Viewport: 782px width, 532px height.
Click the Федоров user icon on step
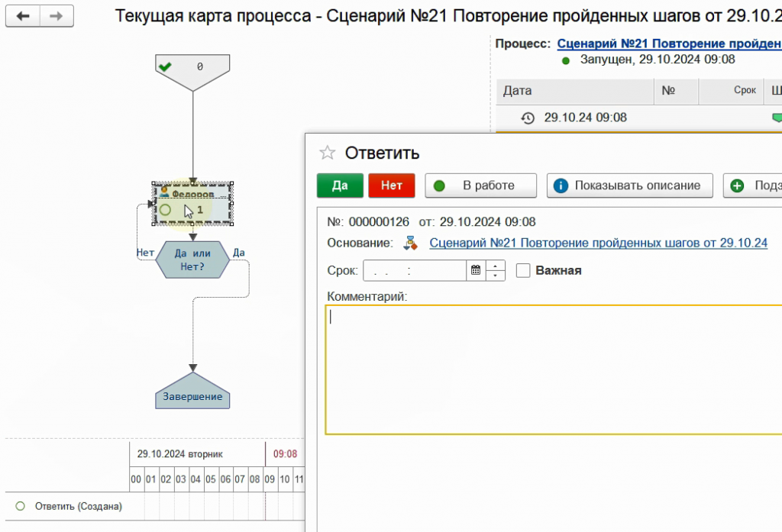(x=164, y=194)
